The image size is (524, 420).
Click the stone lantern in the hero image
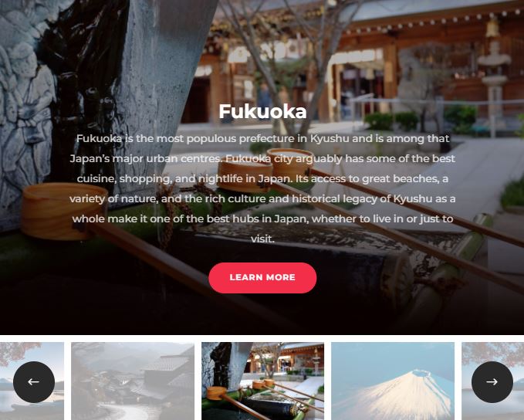(494, 77)
